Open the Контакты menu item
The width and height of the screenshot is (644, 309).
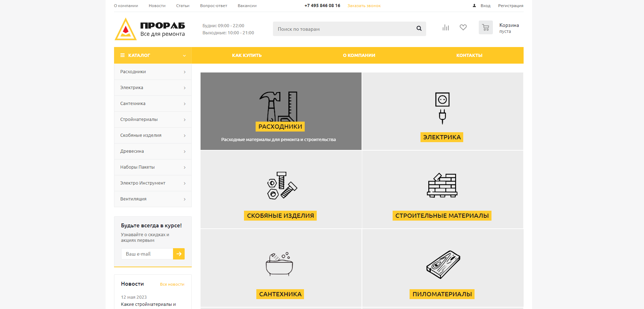coord(469,56)
